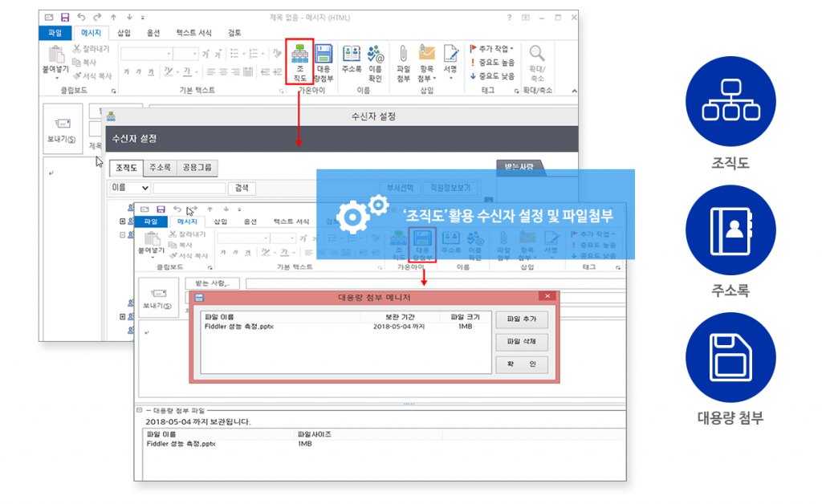822x504 pixels.
Task: Click the 이름 확인 check names icon
Action: point(375,63)
